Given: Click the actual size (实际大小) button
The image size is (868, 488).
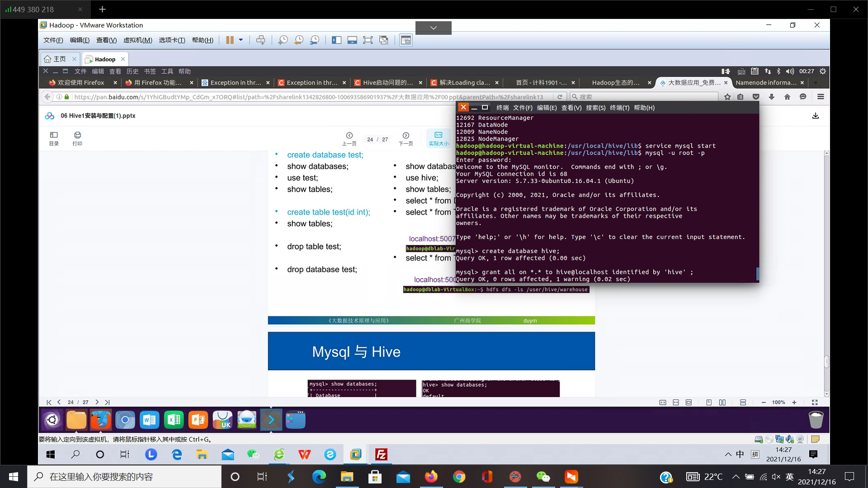Looking at the screenshot, I should click(x=439, y=138).
